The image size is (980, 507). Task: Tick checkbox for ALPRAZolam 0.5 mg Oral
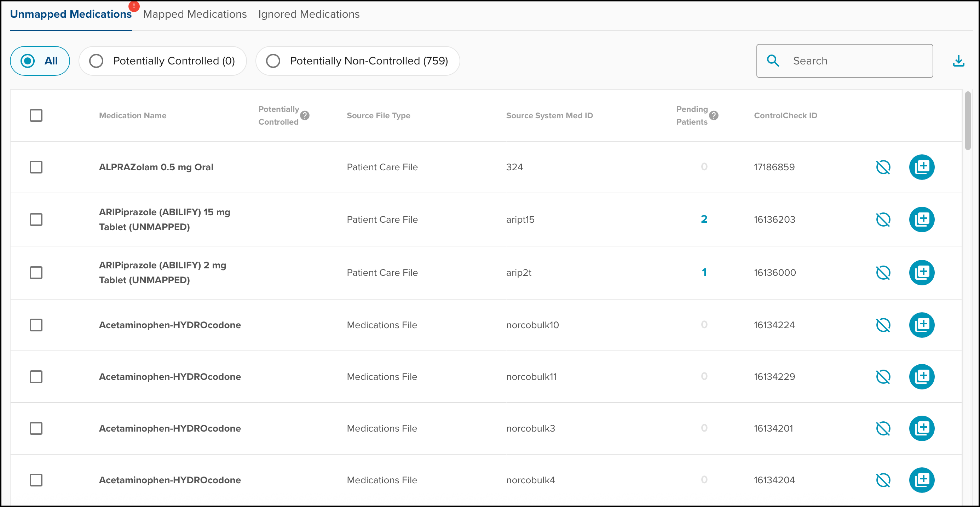coord(36,167)
